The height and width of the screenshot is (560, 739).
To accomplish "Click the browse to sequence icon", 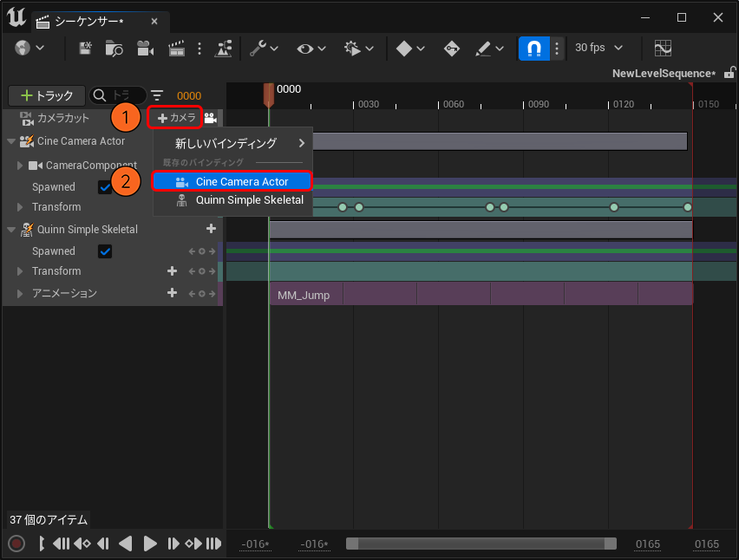I will coord(114,49).
